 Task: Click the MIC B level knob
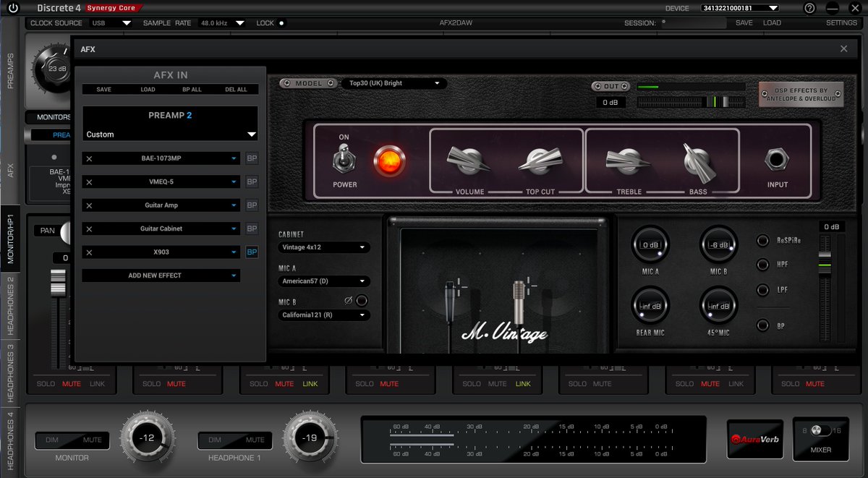pos(718,244)
